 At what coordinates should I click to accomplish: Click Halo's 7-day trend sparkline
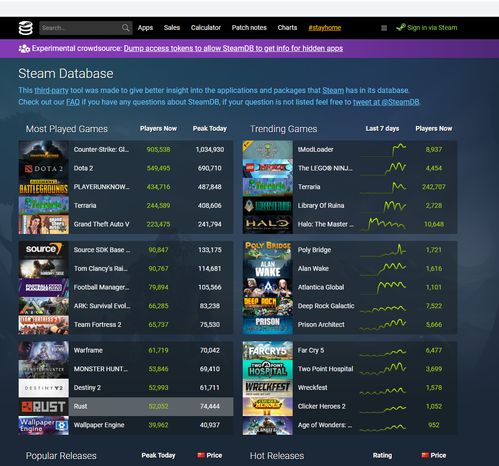pos(383,224)
